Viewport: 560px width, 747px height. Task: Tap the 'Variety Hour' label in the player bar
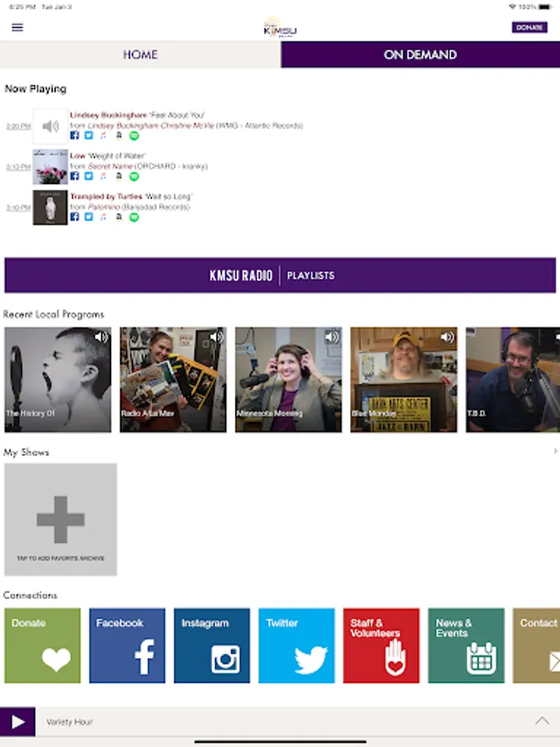[x=70, y=722]
